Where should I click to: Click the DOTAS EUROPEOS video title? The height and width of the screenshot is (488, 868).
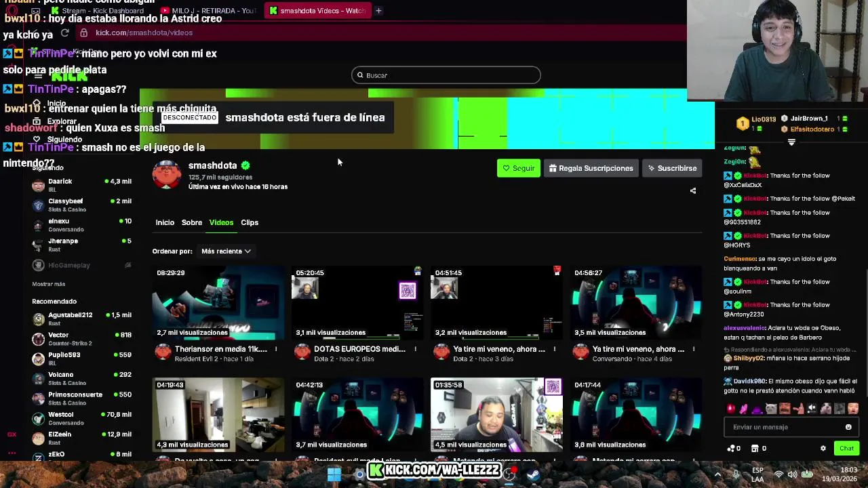pyautogui.click(x=359, y=349)
